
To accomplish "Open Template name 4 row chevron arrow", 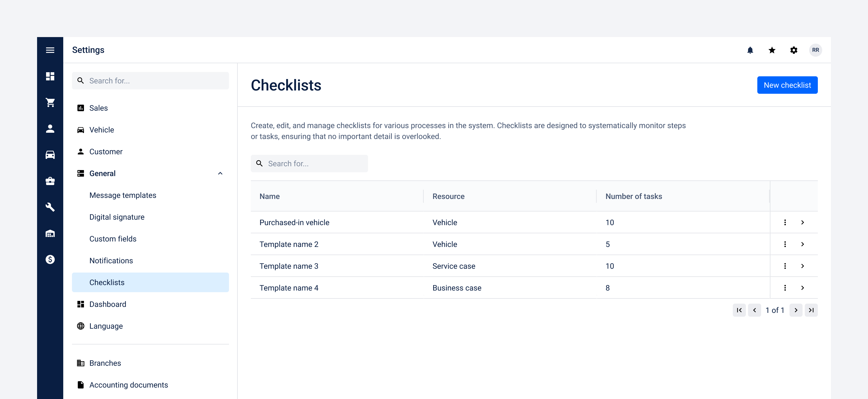I will 803,288.
